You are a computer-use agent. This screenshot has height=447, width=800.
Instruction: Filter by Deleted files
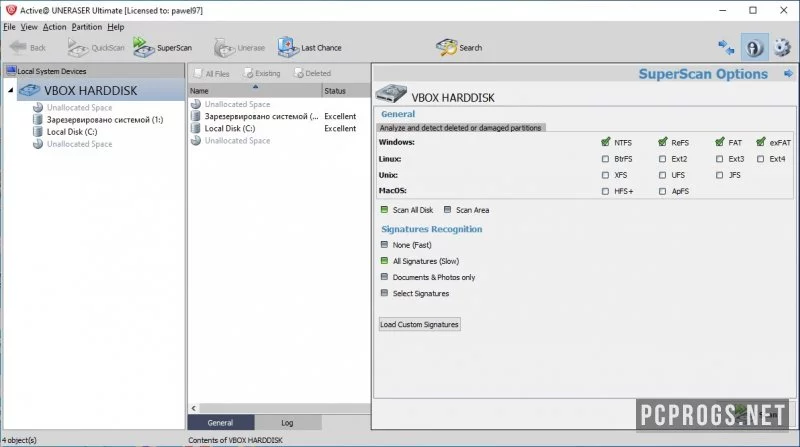(312, 73)
